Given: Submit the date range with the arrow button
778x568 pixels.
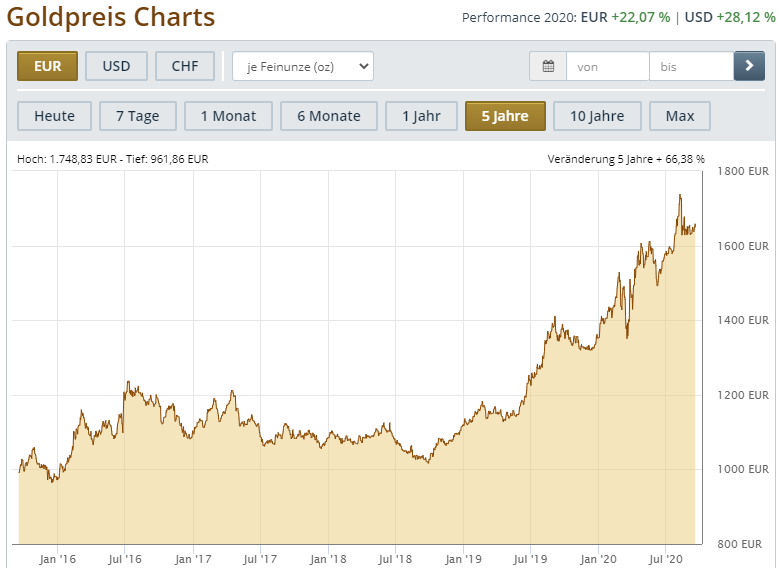Looking at the screenshot, I should (749, 66).
